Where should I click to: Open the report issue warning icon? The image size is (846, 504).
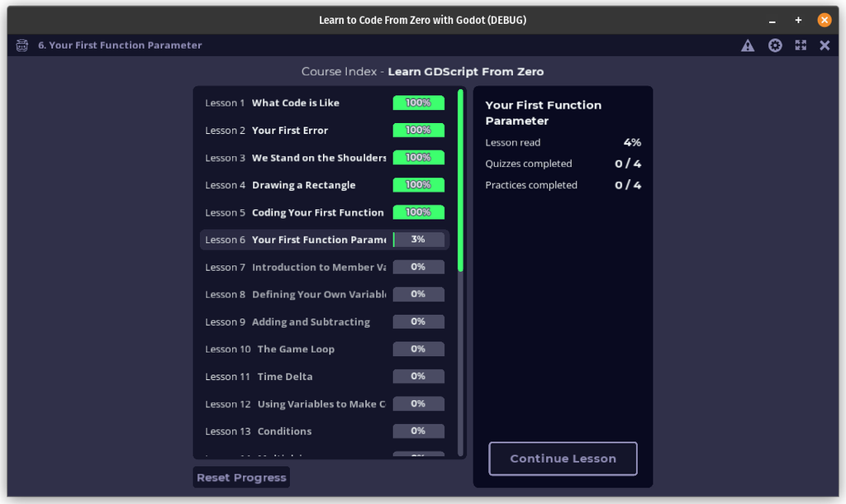pos(747,45)
